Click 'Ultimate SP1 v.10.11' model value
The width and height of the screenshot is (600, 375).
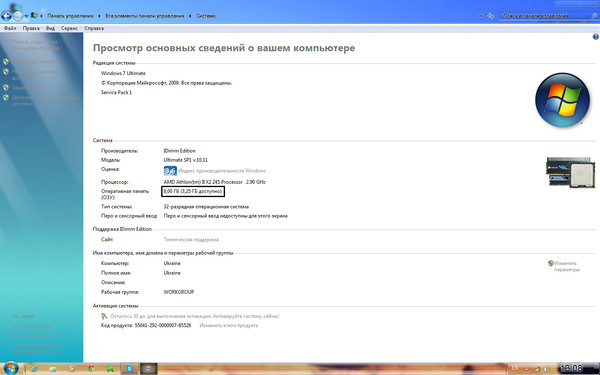click(x=186, y=160)
